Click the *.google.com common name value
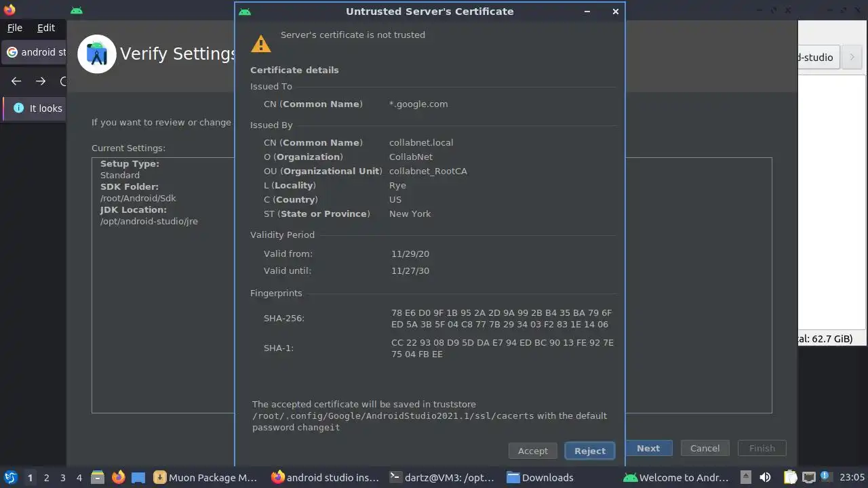The width and height of the screenshot is (868, 488). pos(418,104)
